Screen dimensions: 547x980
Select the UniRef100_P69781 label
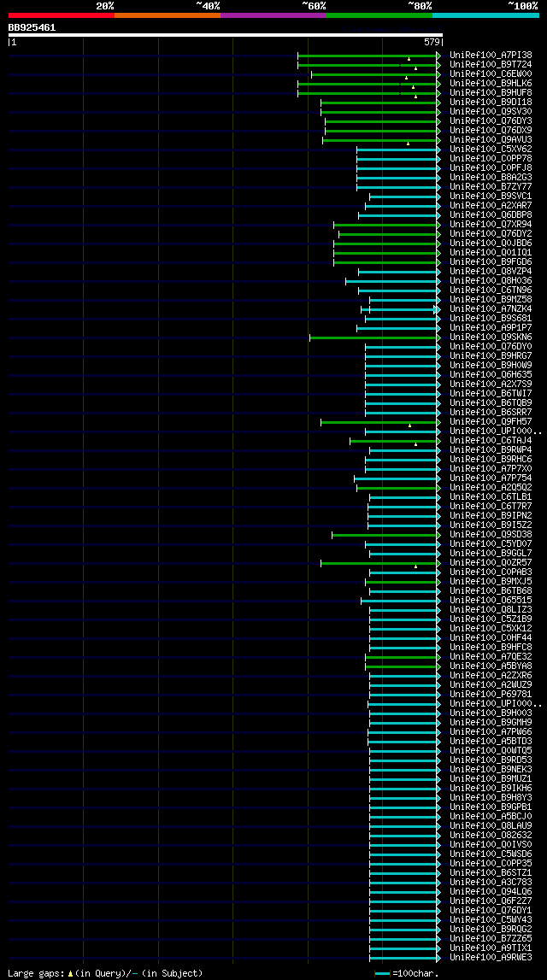point(491,695)
